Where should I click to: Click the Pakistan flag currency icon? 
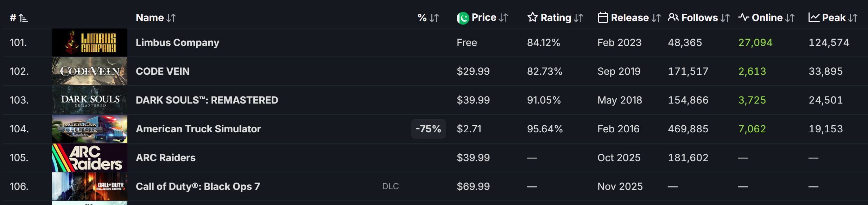[x=463, y=18]
